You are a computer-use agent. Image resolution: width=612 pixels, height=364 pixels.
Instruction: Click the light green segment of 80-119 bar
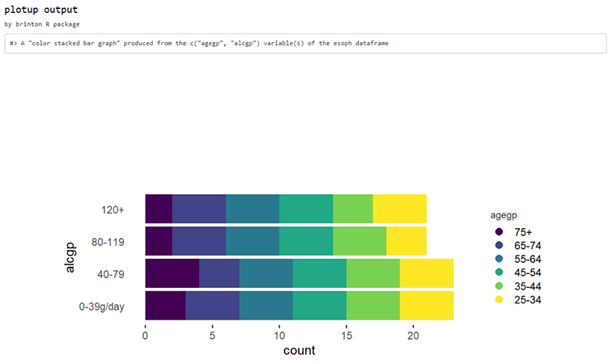[x=359, y=241]
